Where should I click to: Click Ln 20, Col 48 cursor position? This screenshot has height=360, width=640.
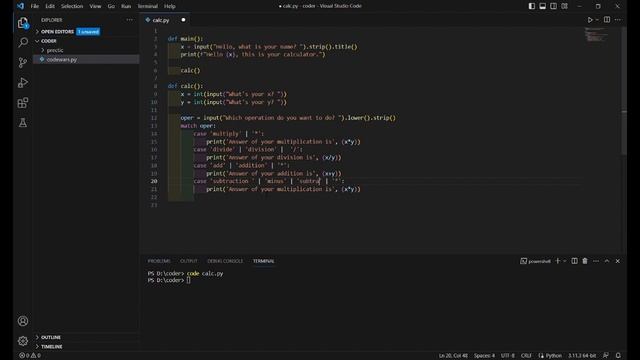coord(453,356)
